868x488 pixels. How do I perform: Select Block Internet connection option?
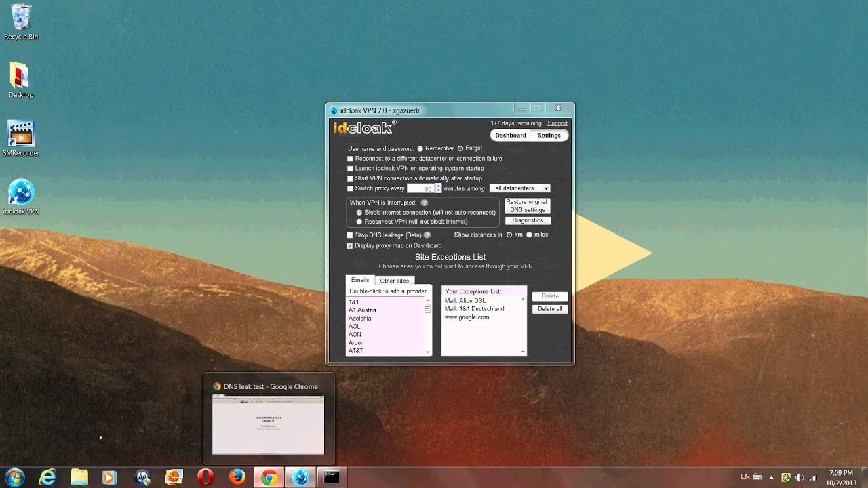click(x=359, y=213)
